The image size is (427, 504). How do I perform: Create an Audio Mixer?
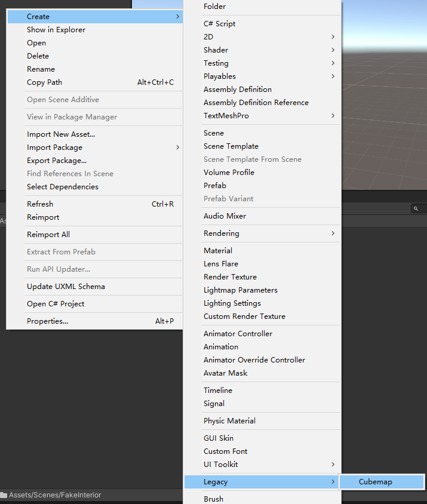click(262, 216)
